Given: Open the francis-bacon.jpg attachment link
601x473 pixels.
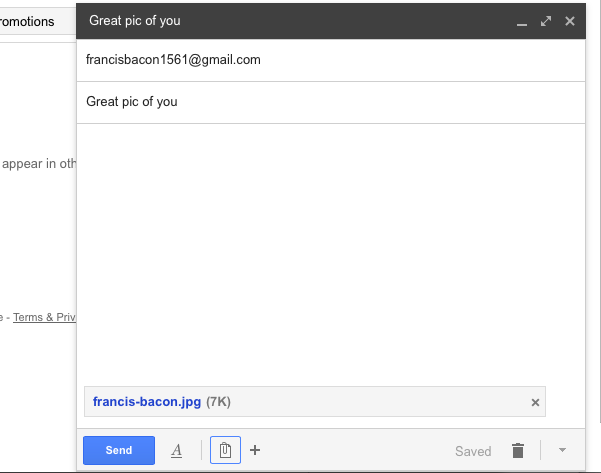Looking at the screenshot, I should tap(147, 402).
